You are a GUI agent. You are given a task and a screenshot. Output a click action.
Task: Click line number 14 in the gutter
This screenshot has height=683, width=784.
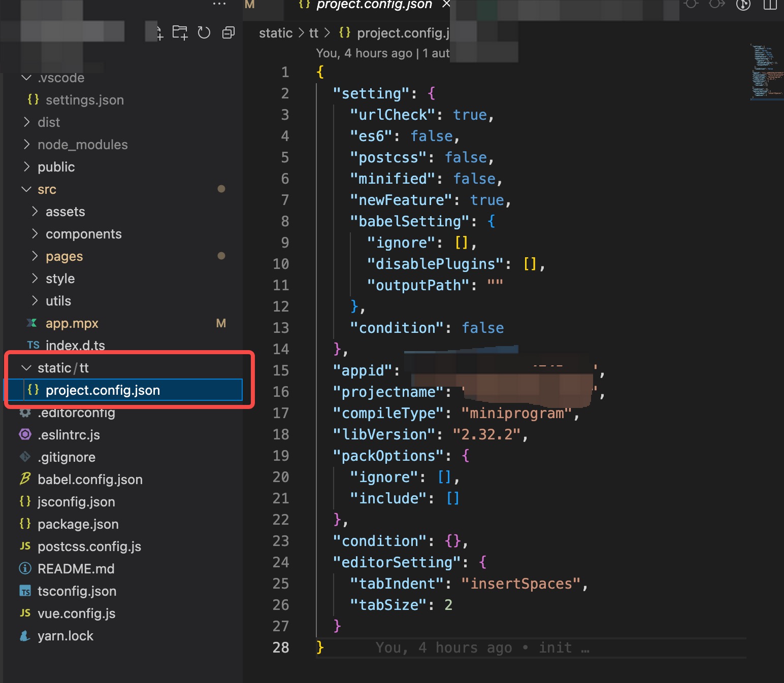281,349
